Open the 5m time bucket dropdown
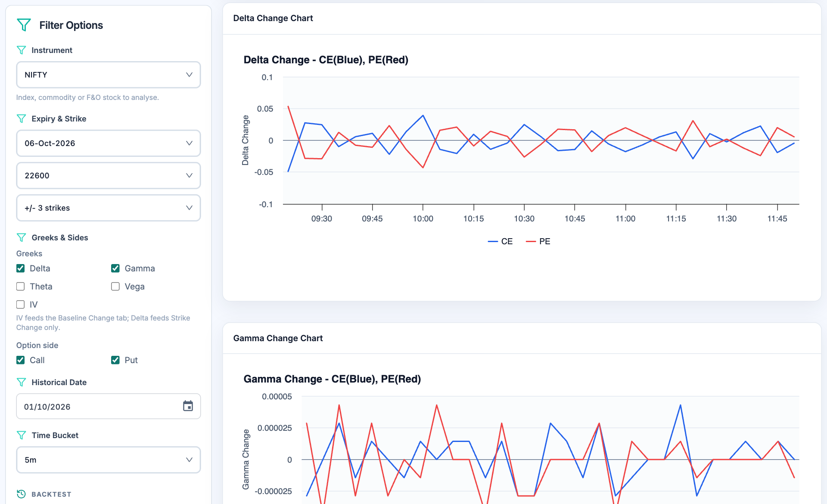This screenshot has height=504, width=827. pyautogui.click(x=109, y=460)
